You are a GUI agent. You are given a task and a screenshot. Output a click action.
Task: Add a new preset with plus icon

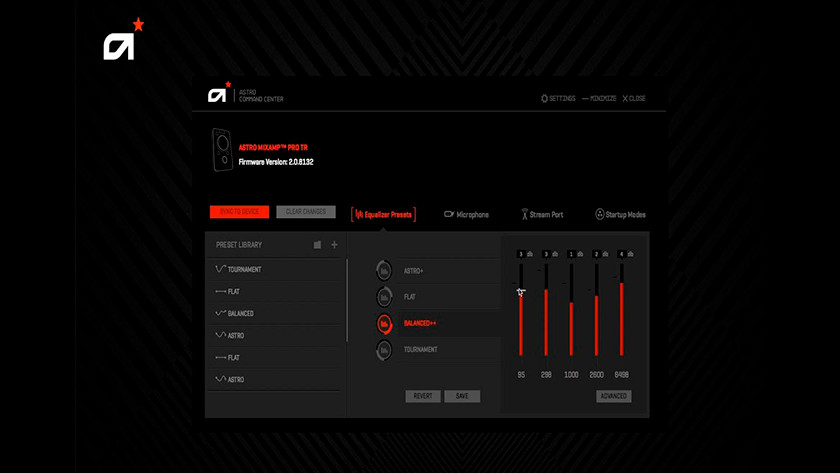[334, 245]
